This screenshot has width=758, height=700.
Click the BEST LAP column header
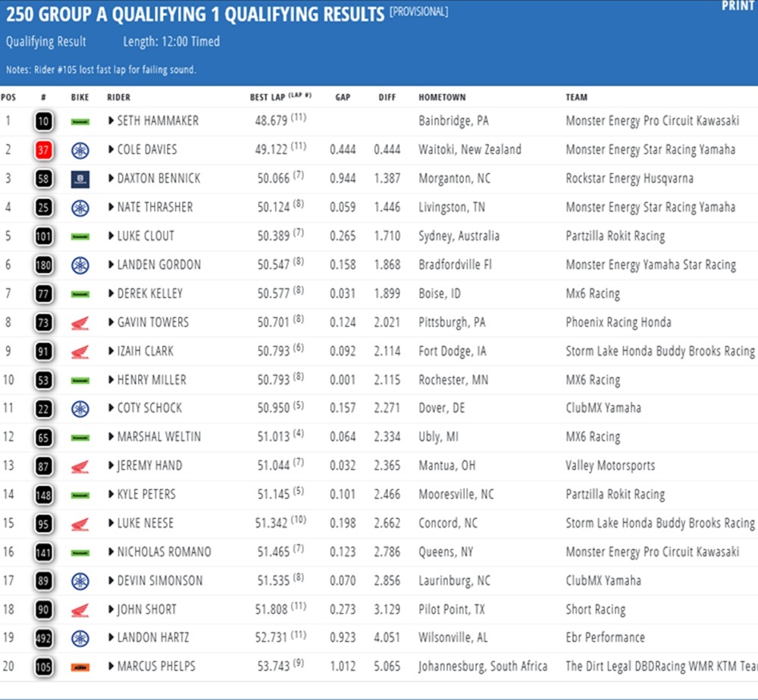[x=269, y=98]
